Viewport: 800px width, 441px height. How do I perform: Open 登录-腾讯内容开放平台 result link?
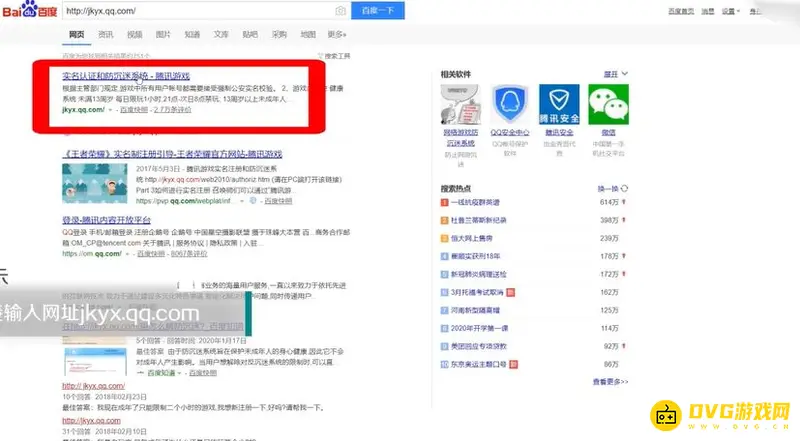(x=107, y=220)
